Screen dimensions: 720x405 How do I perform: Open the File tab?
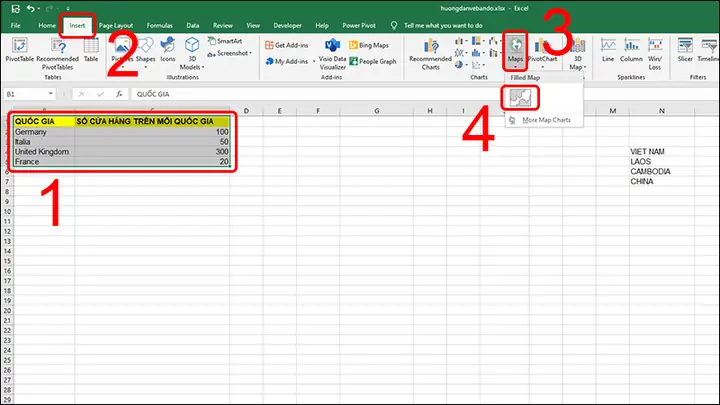[16, 25]
